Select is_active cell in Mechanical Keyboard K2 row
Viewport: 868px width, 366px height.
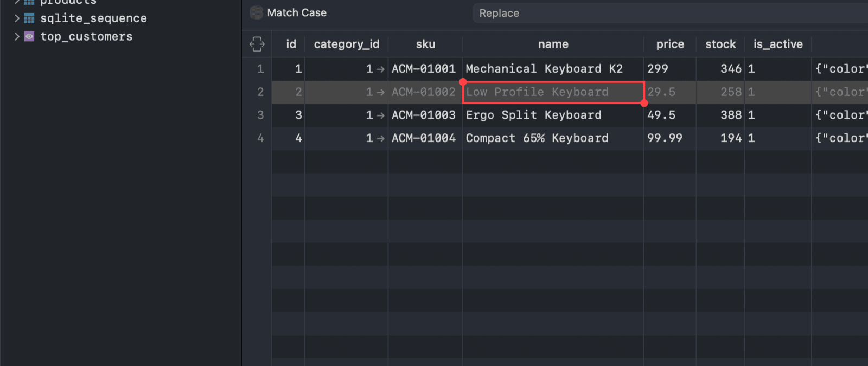click(778, 69)
